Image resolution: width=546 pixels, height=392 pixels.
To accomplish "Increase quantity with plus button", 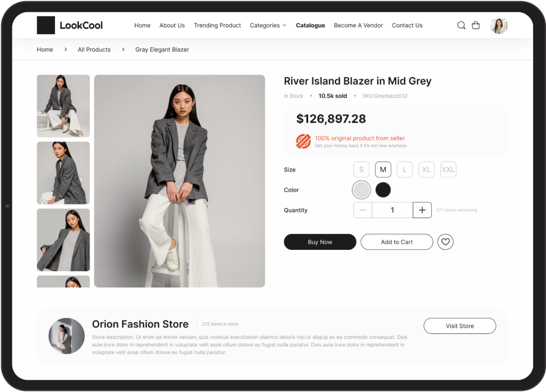I will [422, 210].
